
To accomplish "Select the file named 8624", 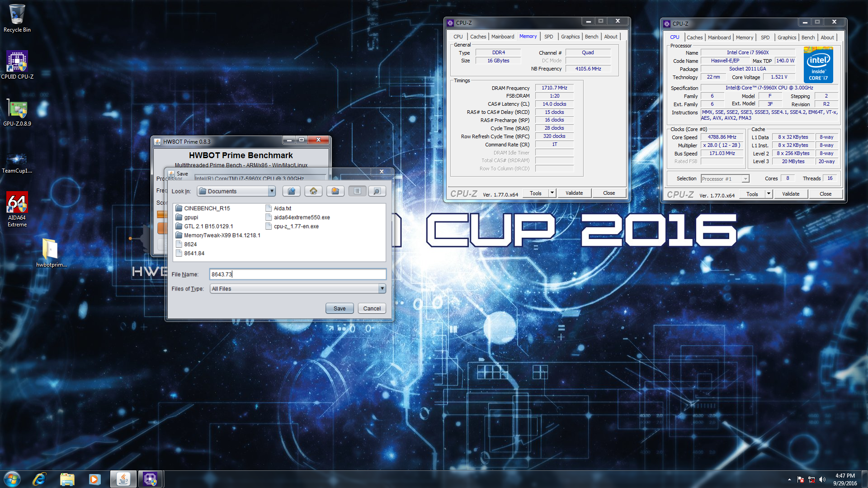I will pos(186,244).
